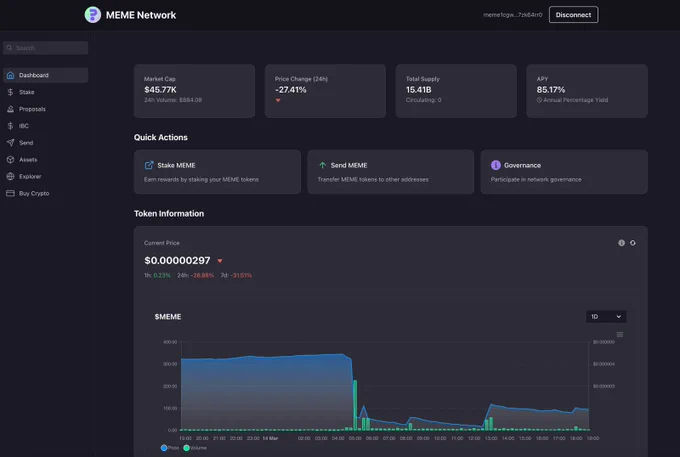Click the Send paper plane icon
680x457 pixels.
pyautogui.click(x=10, y=143)
